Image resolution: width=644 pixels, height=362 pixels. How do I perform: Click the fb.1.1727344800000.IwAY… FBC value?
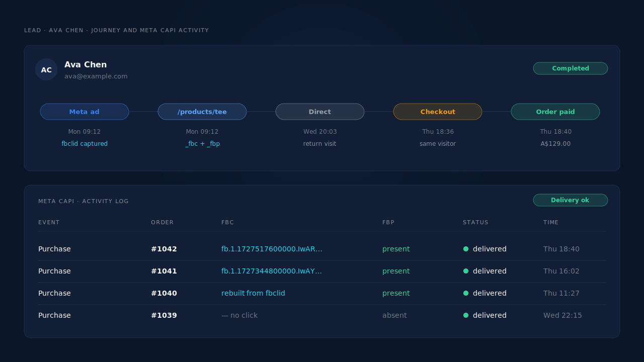tap(272, 271)
